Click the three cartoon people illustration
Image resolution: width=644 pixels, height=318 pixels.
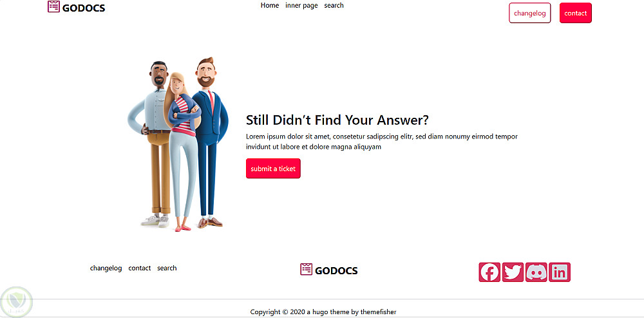(x=178, y=144)
